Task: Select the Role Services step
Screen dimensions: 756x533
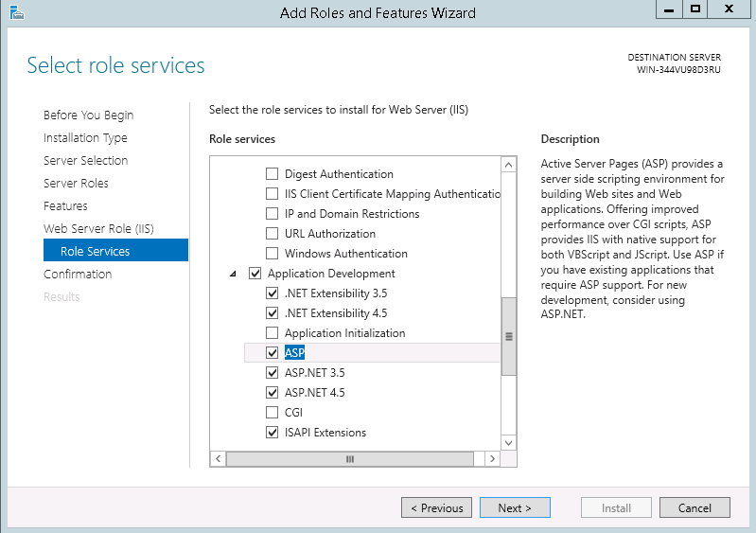Action: click(x=115, y=250)
